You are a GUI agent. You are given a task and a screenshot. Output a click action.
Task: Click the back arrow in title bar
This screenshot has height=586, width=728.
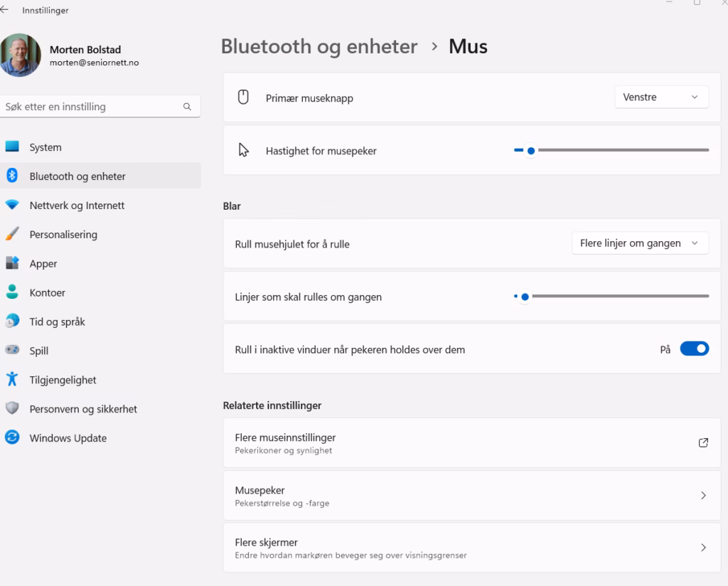5,10
